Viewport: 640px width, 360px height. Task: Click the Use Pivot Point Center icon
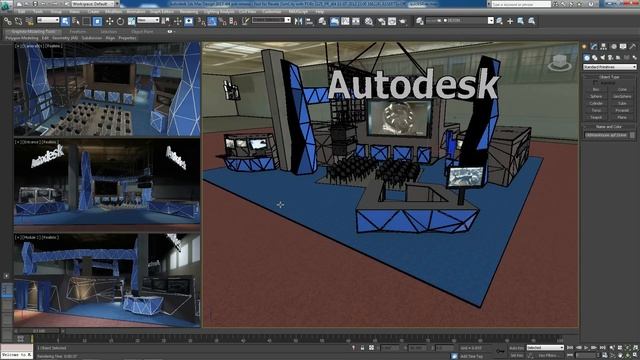166,21
